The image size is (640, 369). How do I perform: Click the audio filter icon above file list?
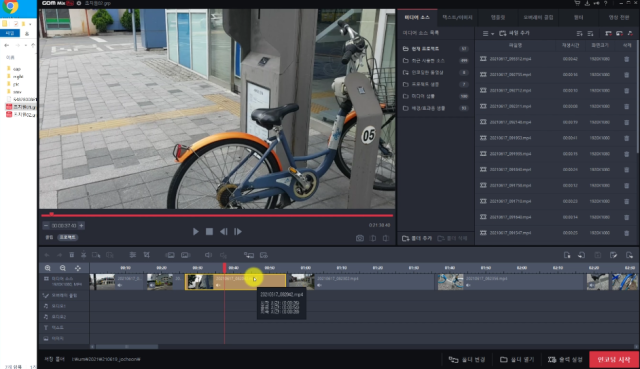pos(630,33)
